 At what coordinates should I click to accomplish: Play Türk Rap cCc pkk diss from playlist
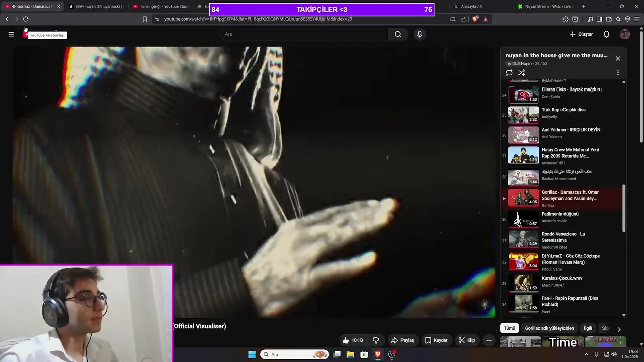click(x=562, y=115)
